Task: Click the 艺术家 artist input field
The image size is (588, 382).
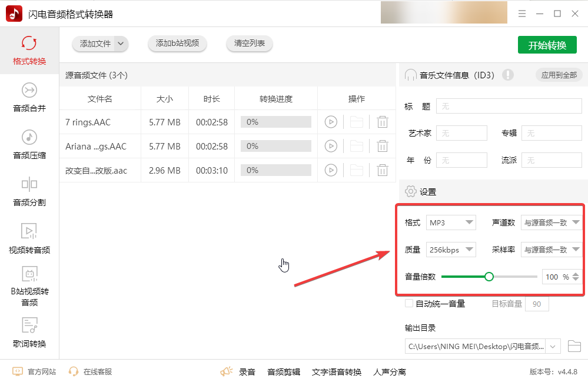Action: 461,133
